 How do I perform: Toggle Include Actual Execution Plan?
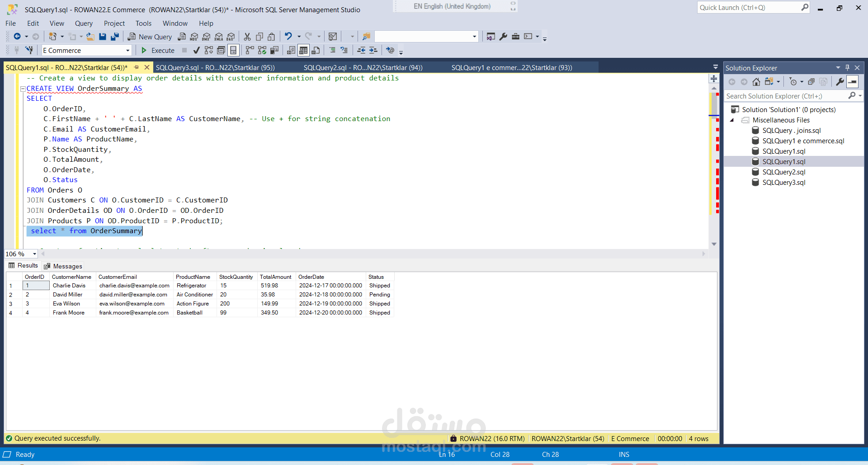(x=250, y=50)
